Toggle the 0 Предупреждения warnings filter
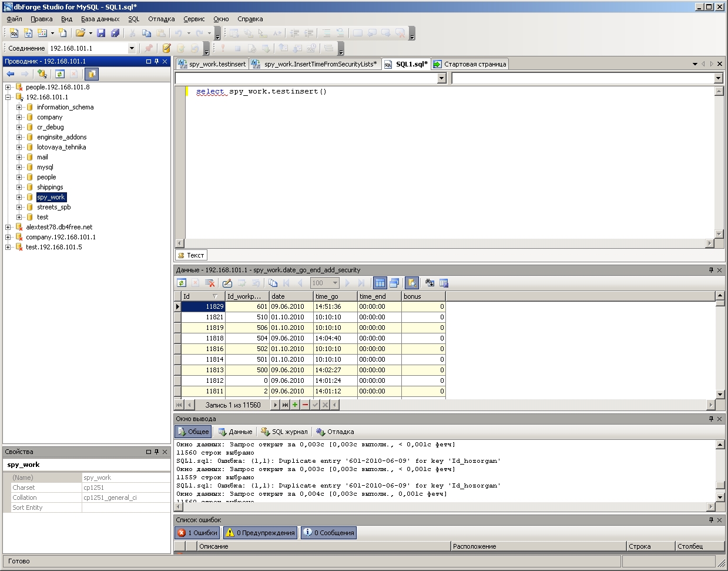Image resolution: width=728 pixels, height=571 pixels. (x=260, y=533)
